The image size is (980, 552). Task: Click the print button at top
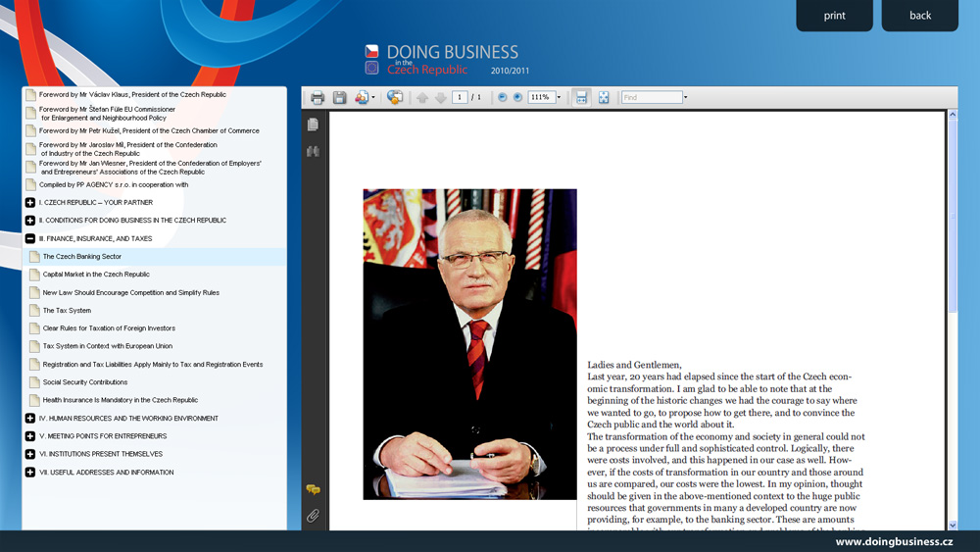[x=834, y=15]
